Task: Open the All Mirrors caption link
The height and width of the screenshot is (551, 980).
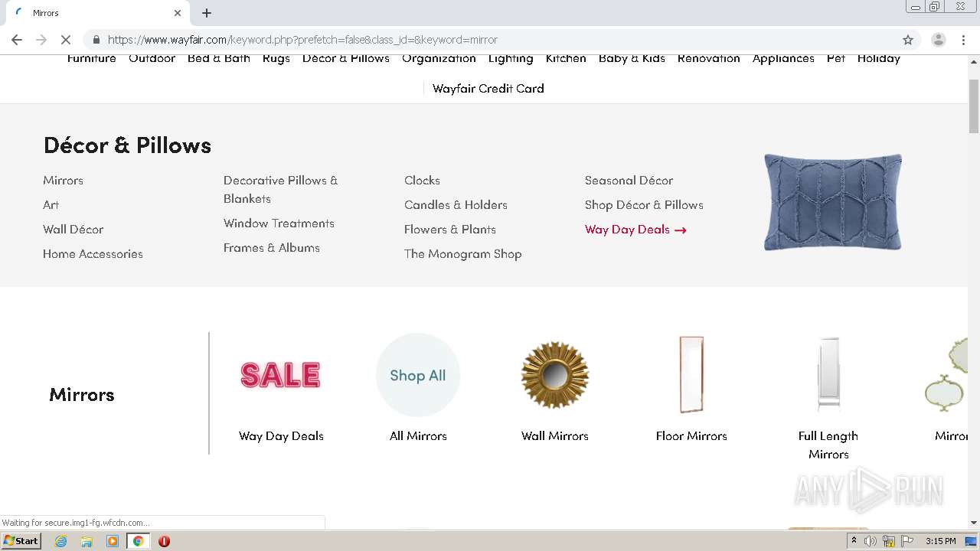Action: pos(418,436)
